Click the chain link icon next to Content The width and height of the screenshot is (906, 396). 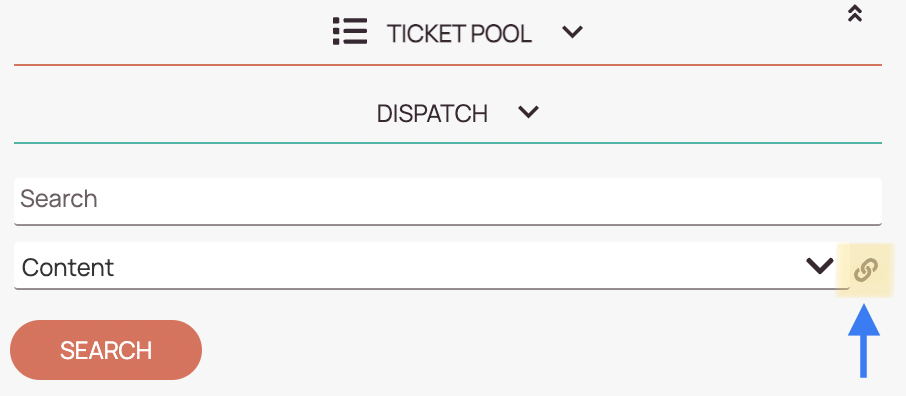[866, 270]
